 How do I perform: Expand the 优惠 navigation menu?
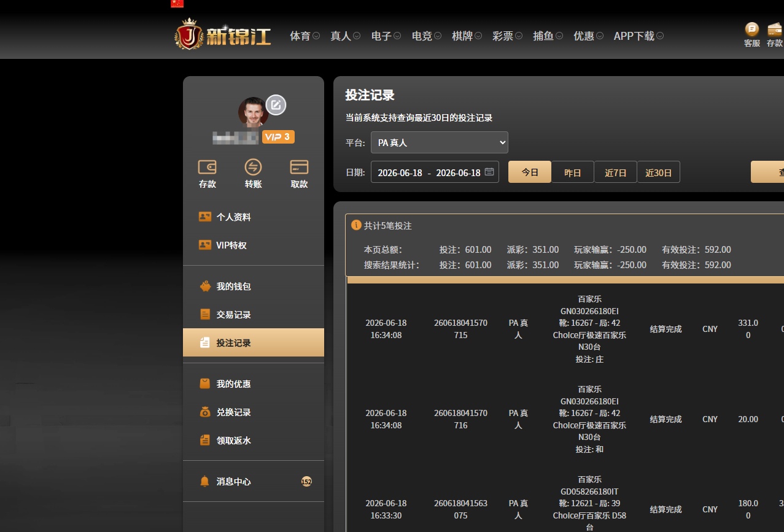[x=589, y=36]
